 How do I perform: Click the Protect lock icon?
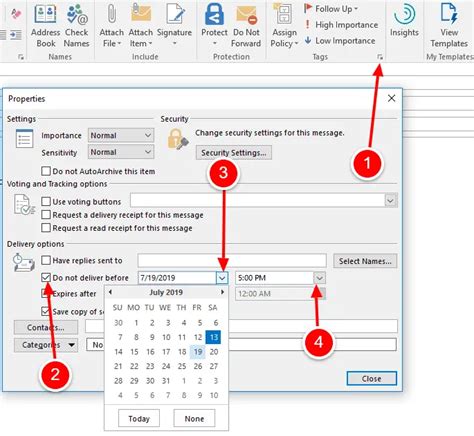214,15
